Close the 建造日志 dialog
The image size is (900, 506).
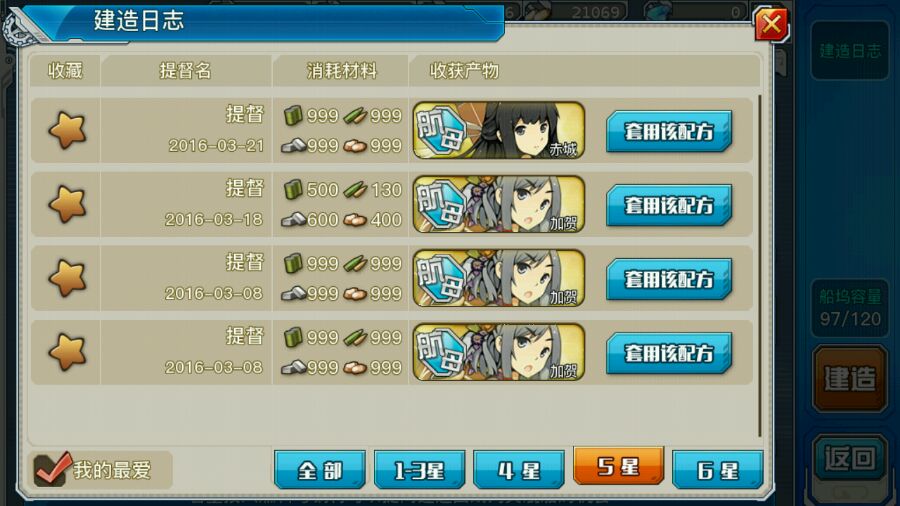[x=771, y=24]
